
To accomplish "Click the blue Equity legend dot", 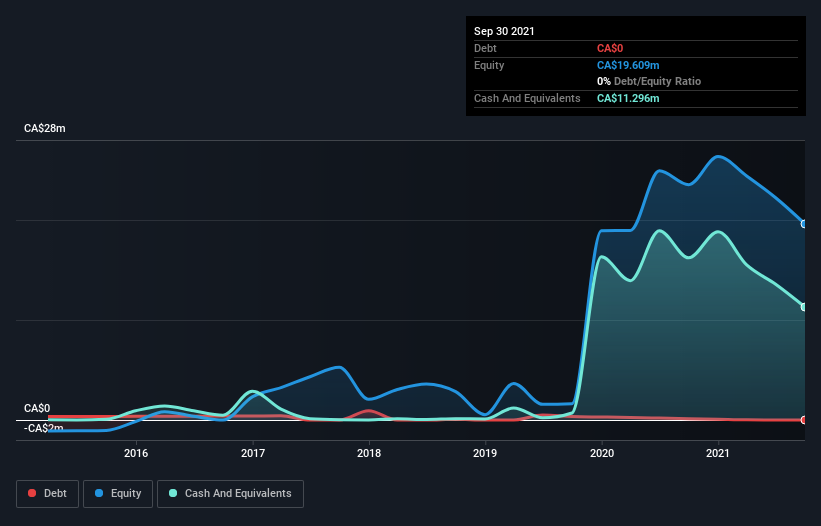I will [x=99, y=493].
